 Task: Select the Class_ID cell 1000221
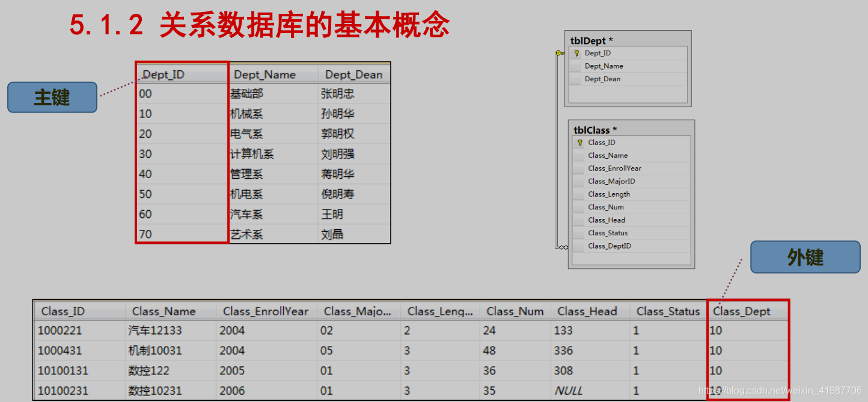(79, 330)
